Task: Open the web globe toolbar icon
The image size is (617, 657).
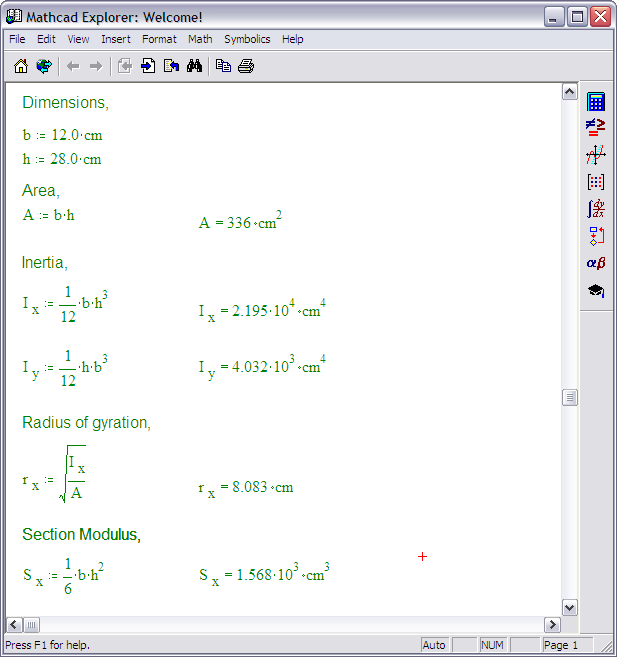Action: (x=44, y=66)
